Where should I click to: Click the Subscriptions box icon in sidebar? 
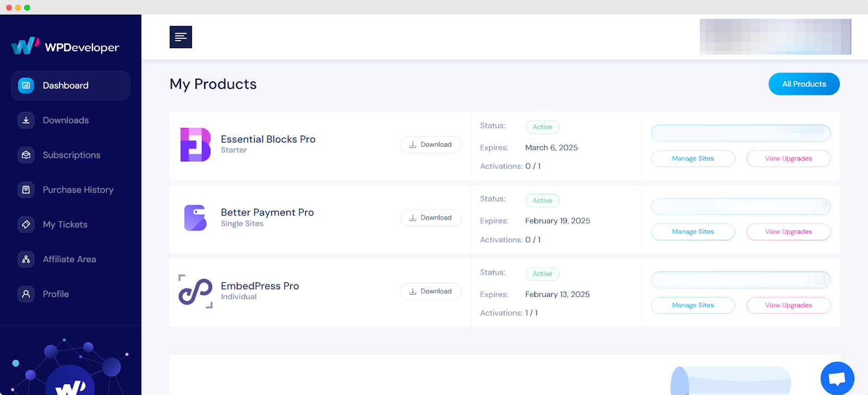click(x=25, y=155)
